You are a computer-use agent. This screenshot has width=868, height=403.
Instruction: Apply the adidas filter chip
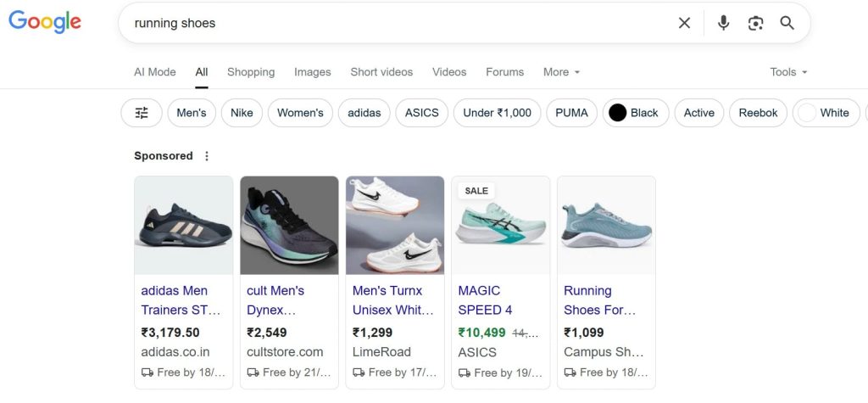click(x=364, y=113)
